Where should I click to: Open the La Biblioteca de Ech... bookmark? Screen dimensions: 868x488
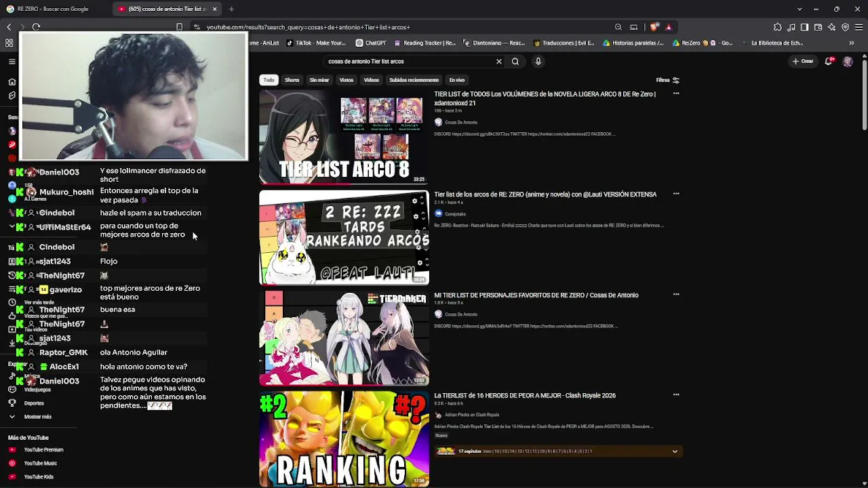pos(772,43)
